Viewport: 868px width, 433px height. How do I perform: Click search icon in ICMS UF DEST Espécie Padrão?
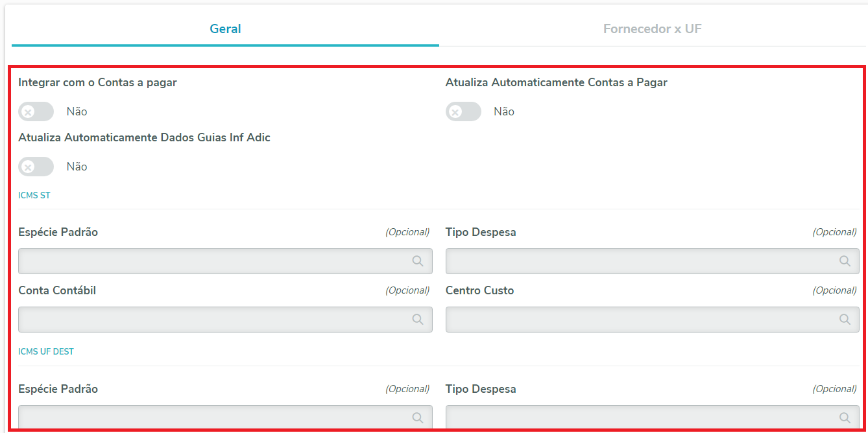(418, 417)
